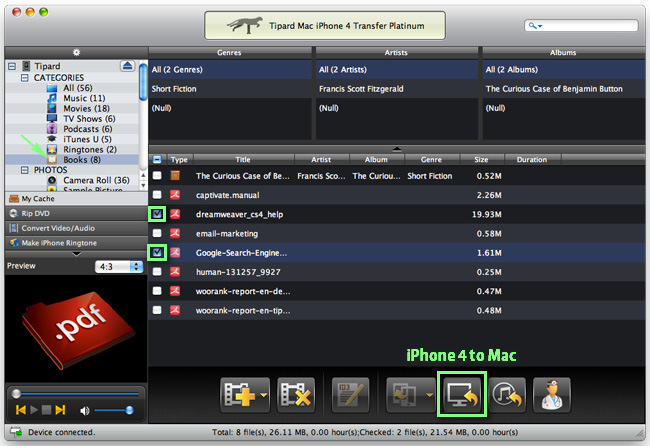The height and width of the screenshot is (446, 650).
Task: Open the Add file dropdown arrow
Action: pos(264,395)
